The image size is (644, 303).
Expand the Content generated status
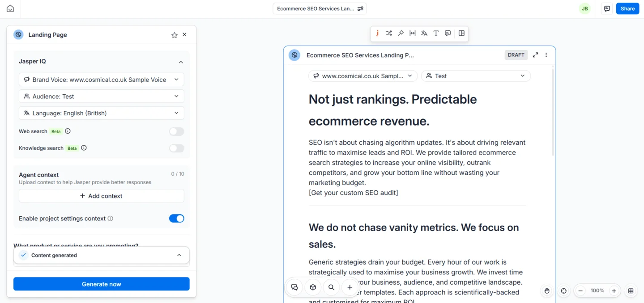coord(179,255)
